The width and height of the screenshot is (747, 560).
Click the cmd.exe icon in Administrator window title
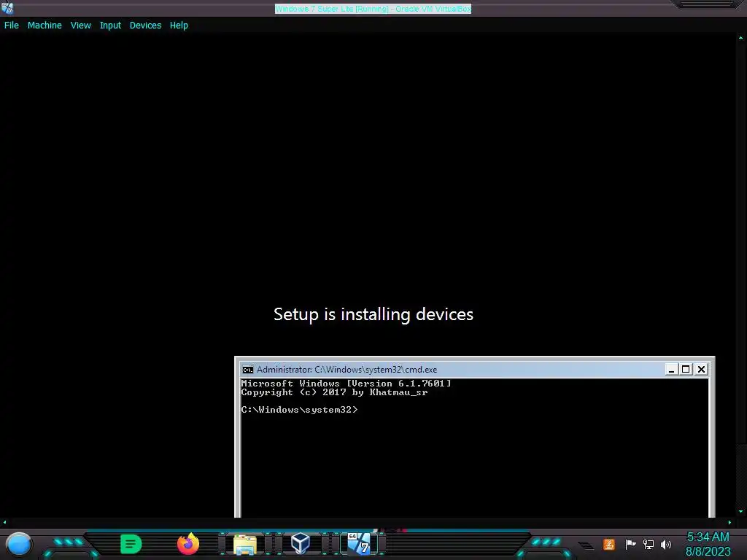[248, 370]
